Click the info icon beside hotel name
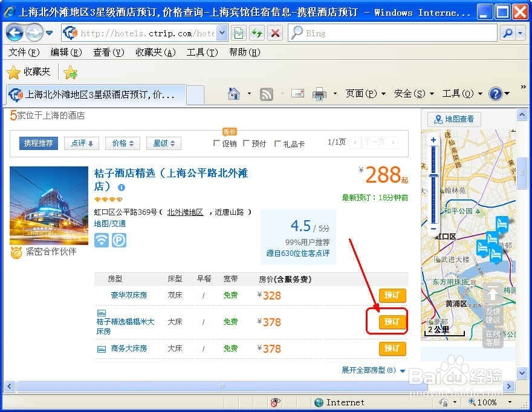Image resolution: width=532 pixels, height=412 pixels. tap(122, 188)
